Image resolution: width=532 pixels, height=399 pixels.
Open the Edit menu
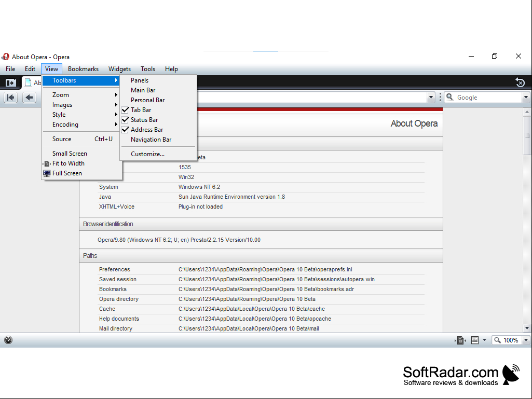30,69
